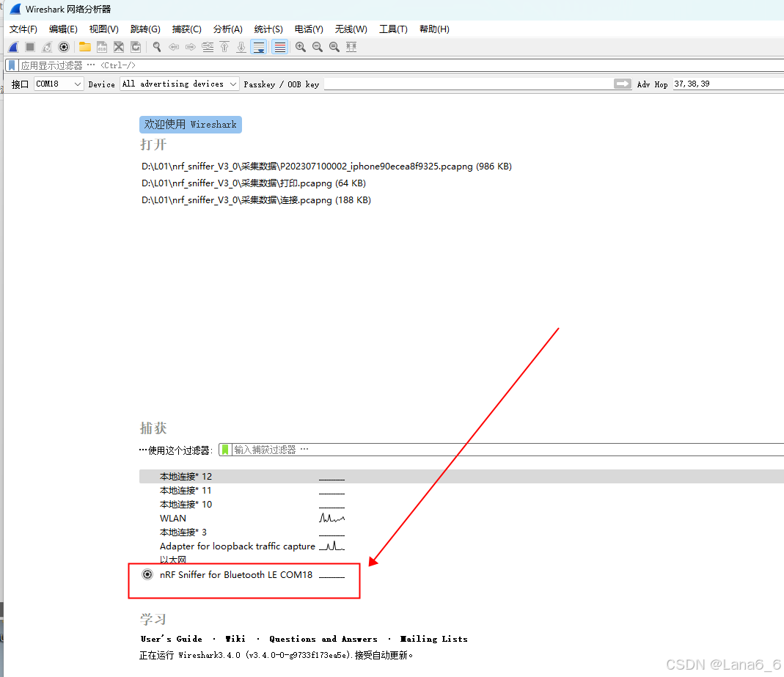Open the 捕获(C) menu
This screenshot has width=784, height=677.
pos(187,29)
